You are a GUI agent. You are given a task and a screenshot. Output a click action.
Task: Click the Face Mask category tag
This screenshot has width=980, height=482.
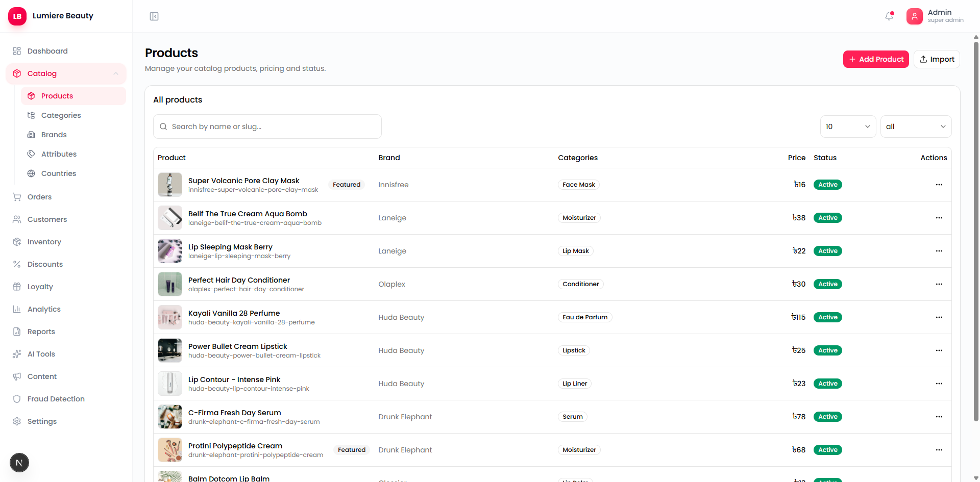579,185
